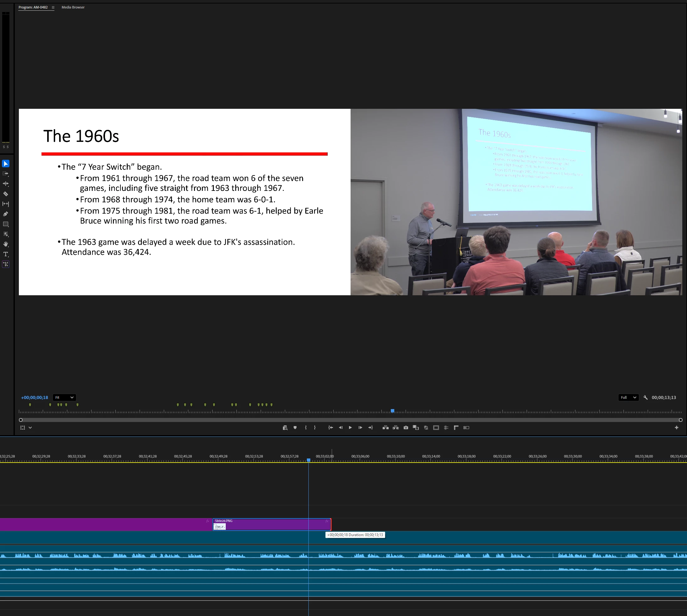Toggle Safe Margins display

pos(436,427)
